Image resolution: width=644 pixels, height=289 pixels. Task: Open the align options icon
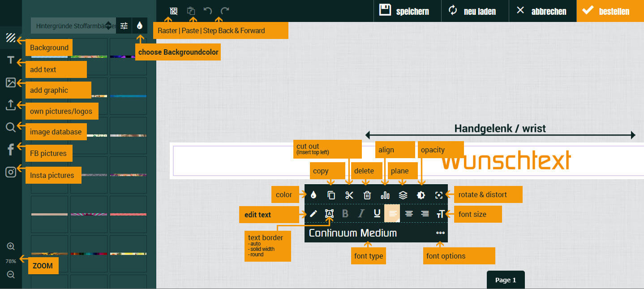385,195
